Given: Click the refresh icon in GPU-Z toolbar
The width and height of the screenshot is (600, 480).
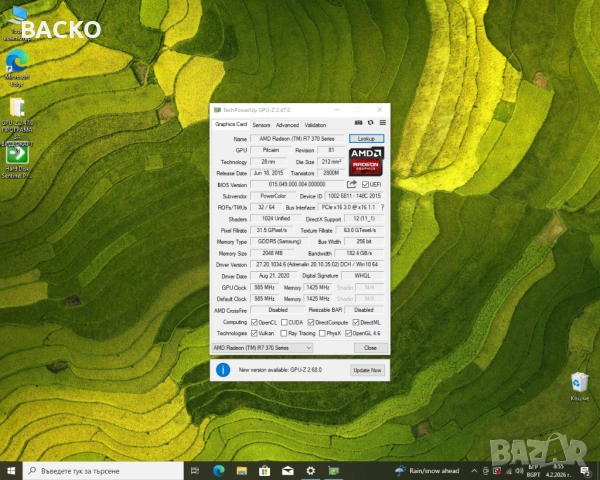Looking at the screenshot, I should [370, 124].
